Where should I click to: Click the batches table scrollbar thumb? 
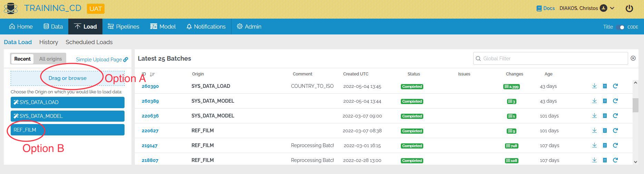635,105
